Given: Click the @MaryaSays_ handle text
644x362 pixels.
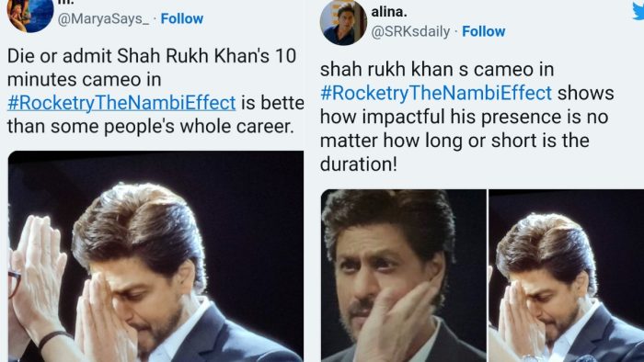Looking at the screenshot, I should (103, 19).
